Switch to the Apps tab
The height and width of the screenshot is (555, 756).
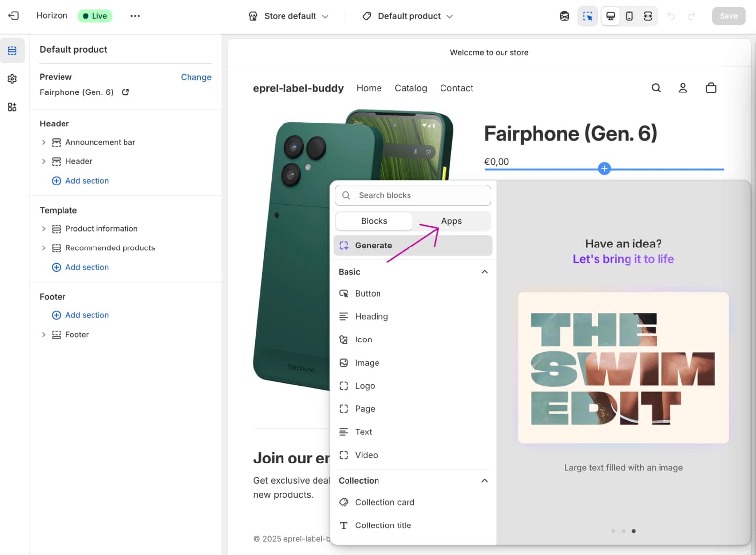(451, 221)
